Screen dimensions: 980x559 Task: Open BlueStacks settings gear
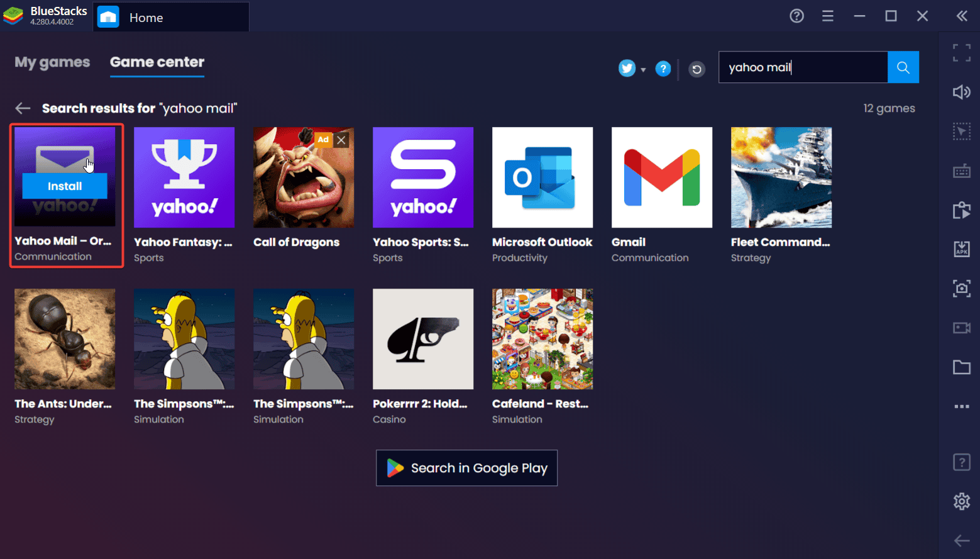(x=962, y=501)
